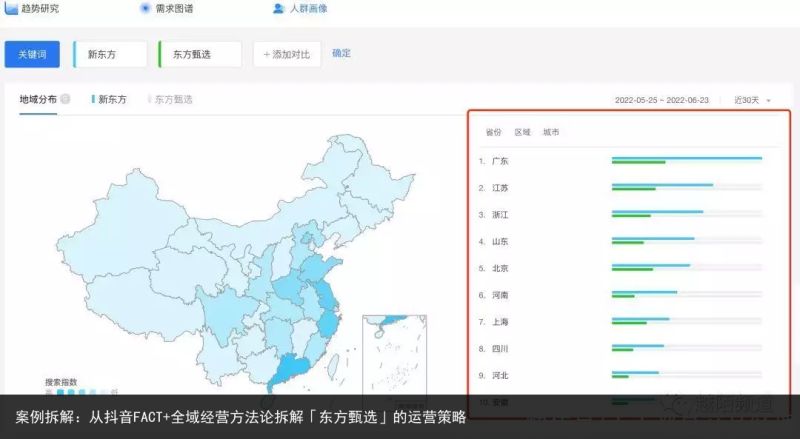This screenshot has width=800, height=439.
Task: Select the 上海 row in ranking
Action: point(620,322)
